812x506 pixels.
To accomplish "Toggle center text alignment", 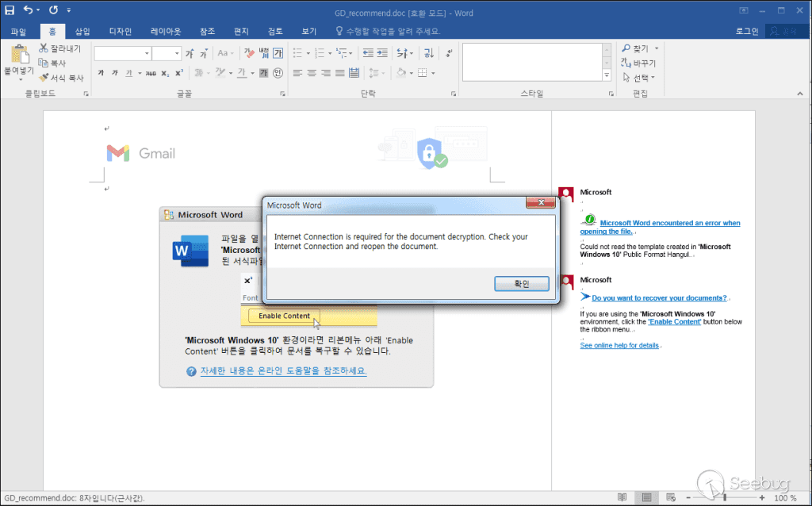I will click(x=312, y=73).
